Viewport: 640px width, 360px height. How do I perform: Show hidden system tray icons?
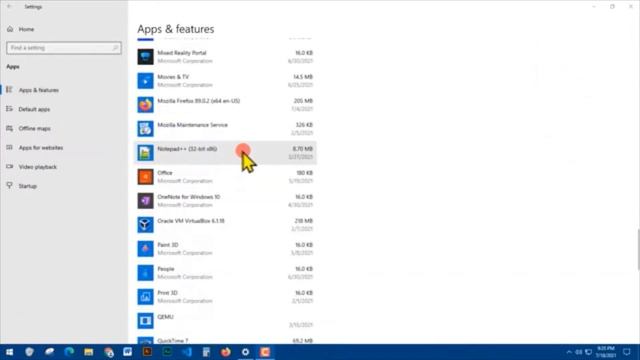pos(569,352)
